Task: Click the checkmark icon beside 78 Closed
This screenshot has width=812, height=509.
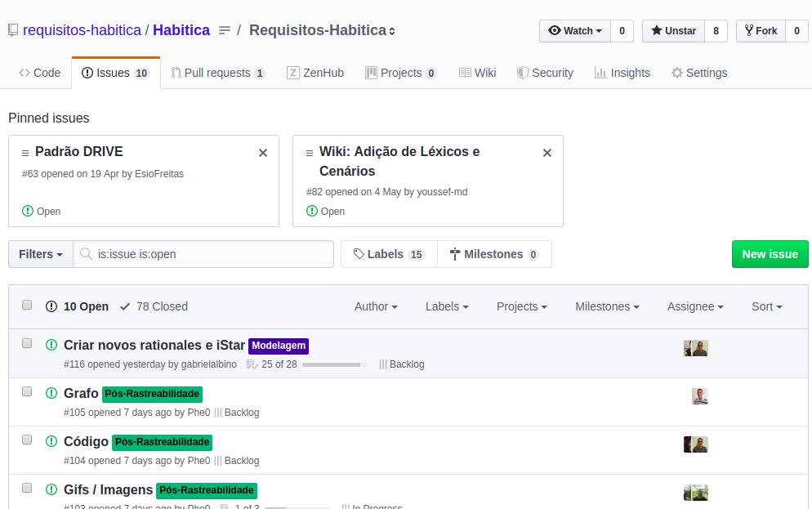Action: 125,306
